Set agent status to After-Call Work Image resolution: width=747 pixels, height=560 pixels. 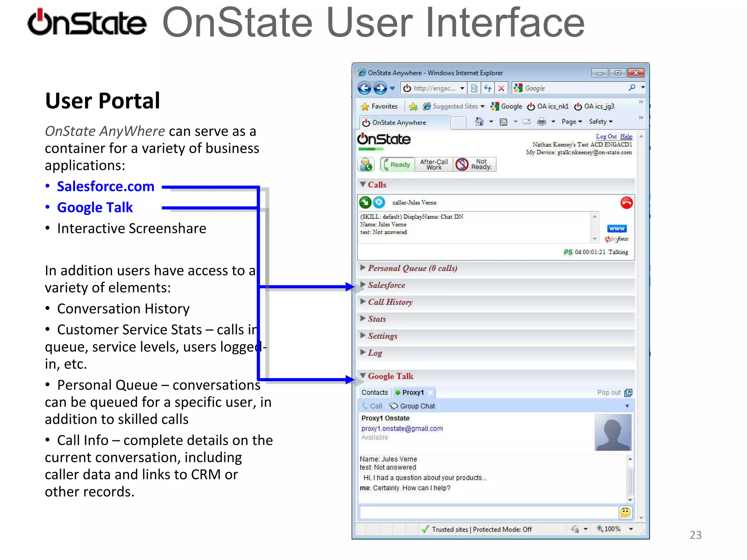[434, 164]
